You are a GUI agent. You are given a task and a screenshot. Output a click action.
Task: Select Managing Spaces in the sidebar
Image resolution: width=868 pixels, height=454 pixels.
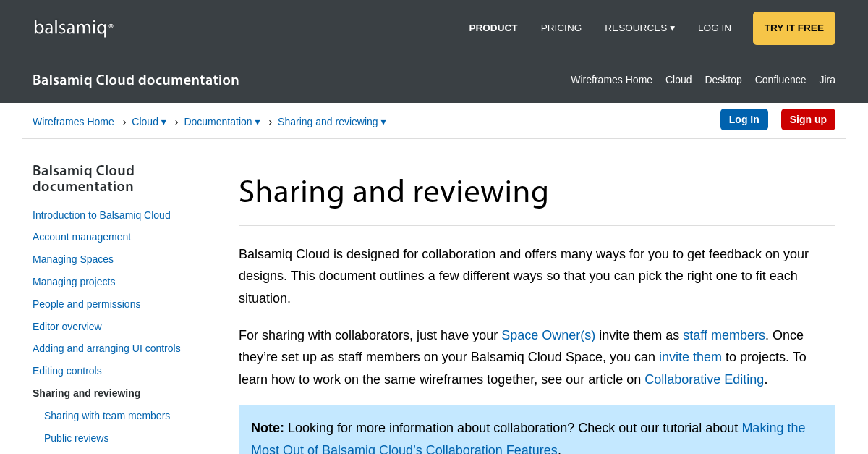[x=72, y=259]
